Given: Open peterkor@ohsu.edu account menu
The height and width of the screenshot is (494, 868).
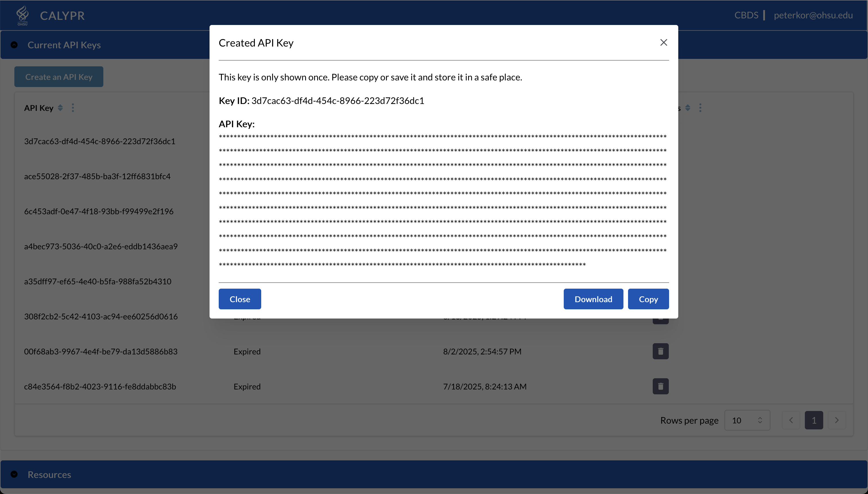Looking at the screenshot, I should tap(813, 15).
